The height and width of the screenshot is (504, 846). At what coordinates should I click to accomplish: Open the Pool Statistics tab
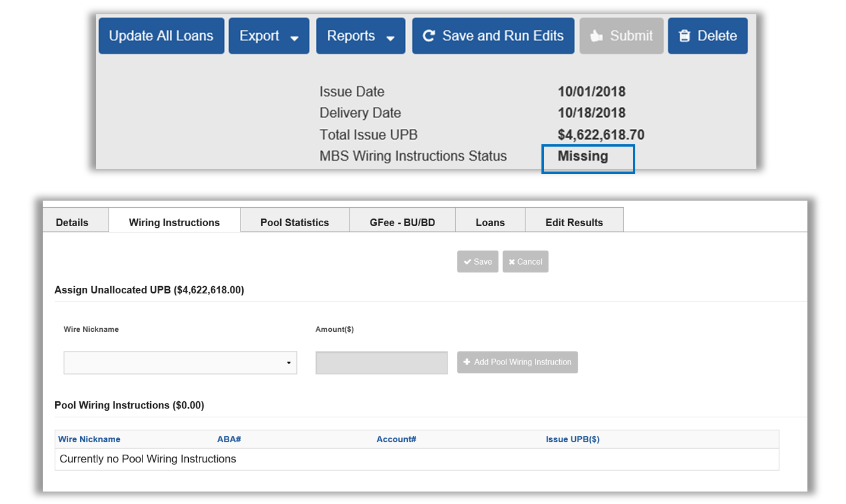(x=295, y=220)
